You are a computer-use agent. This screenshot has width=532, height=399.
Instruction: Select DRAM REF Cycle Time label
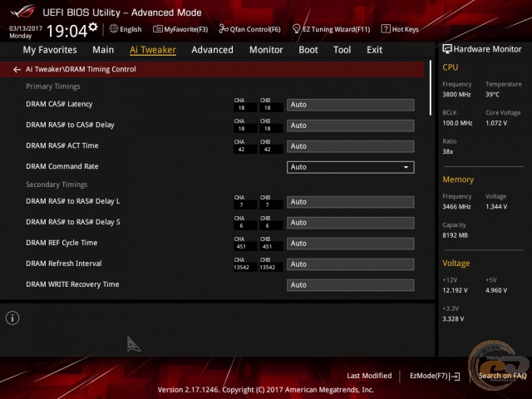62,243
